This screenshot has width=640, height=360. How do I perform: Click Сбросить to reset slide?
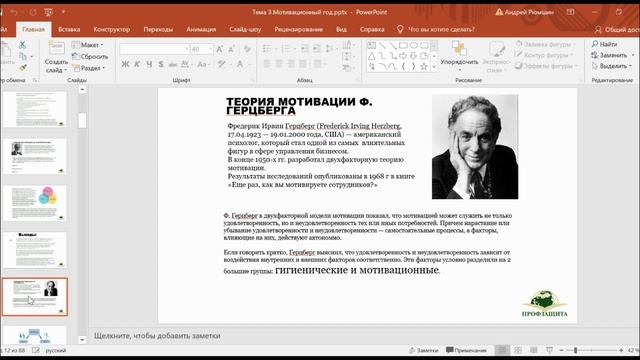pyautogui.click(x=90, y=56)
